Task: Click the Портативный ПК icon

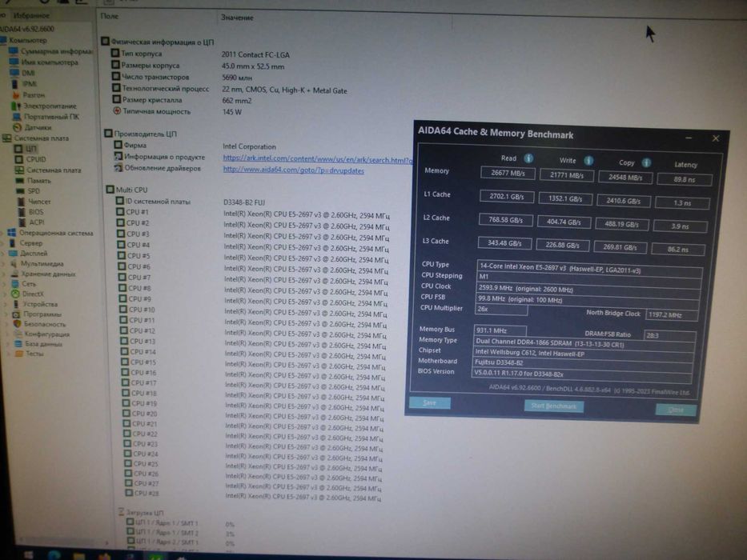Action: pos(17,117)
